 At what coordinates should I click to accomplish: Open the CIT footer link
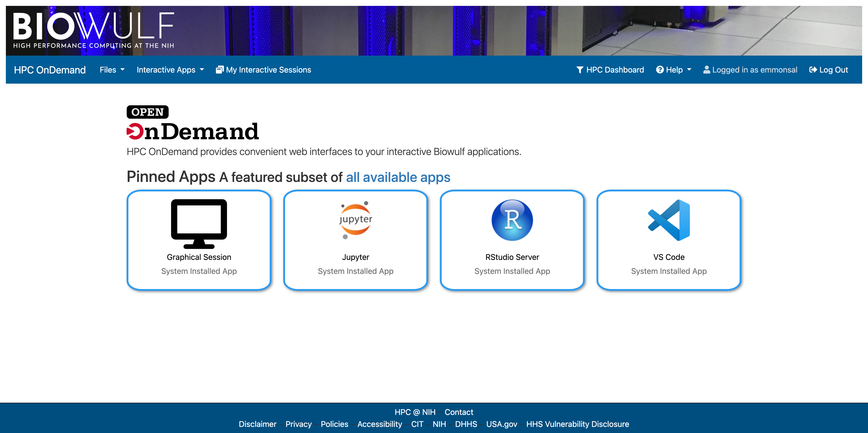417,424
